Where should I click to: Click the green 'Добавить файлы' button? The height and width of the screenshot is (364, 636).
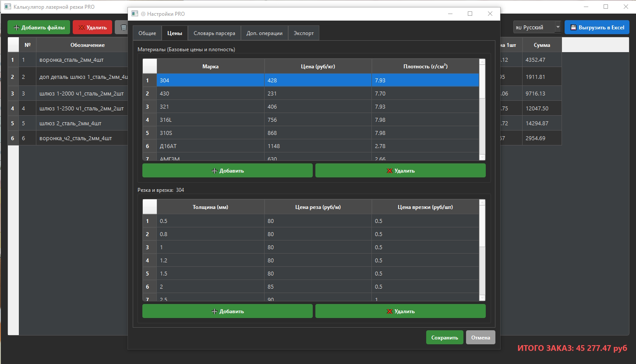click(x=39, y=28)
